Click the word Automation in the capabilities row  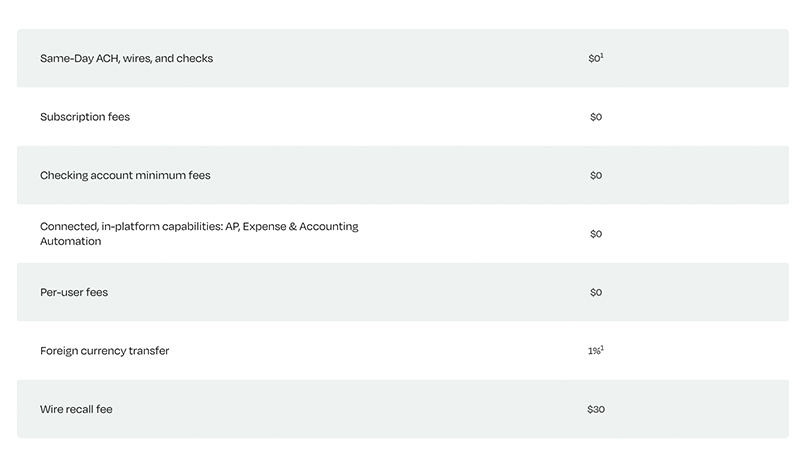(70, 241)
